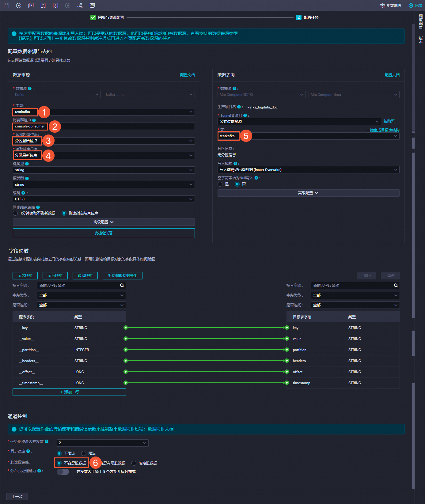
Task: Click the help icon beside 键类型
Action: point(27,164)
